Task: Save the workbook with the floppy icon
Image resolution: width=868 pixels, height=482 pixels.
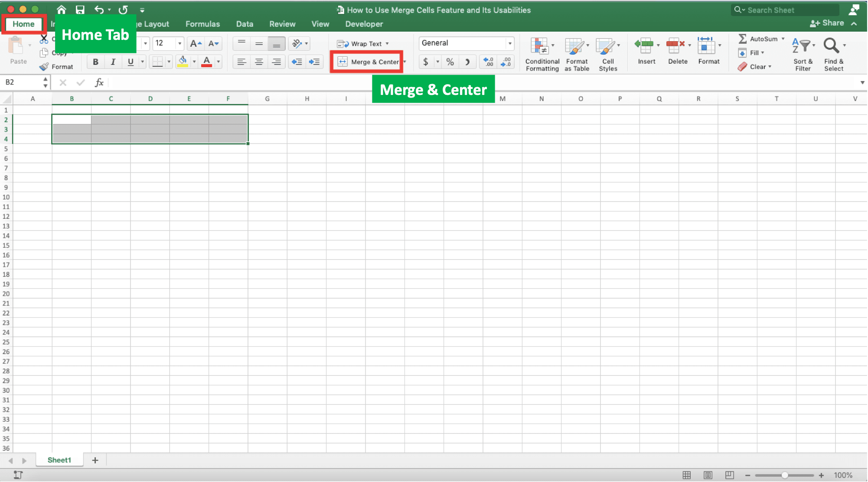Action: click(x=80, y=10)
